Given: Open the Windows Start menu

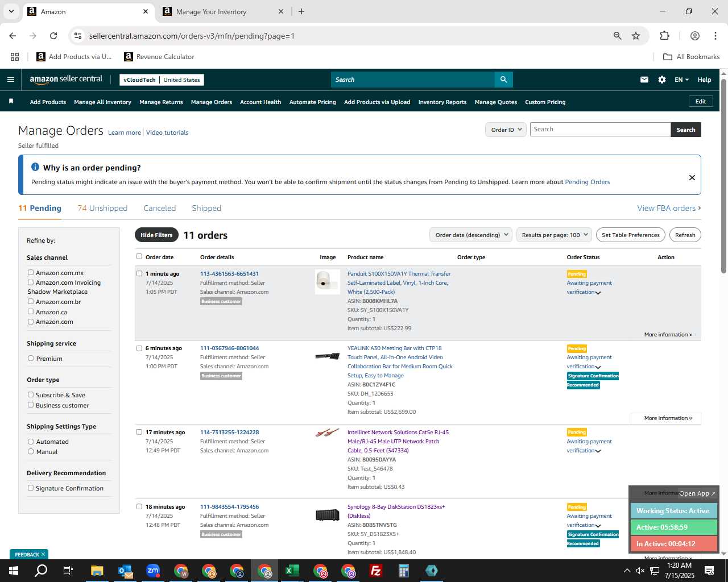Looking at the screenshot, I should [13, 571].
